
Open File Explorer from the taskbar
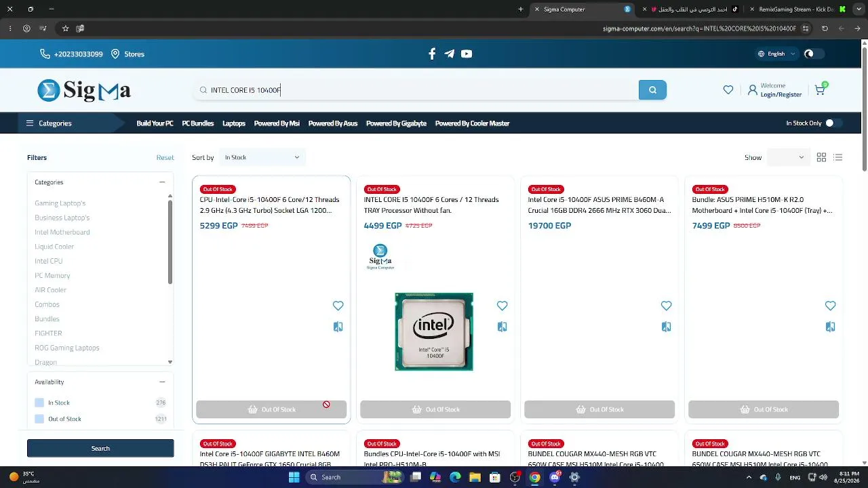[x=475, y=477]
